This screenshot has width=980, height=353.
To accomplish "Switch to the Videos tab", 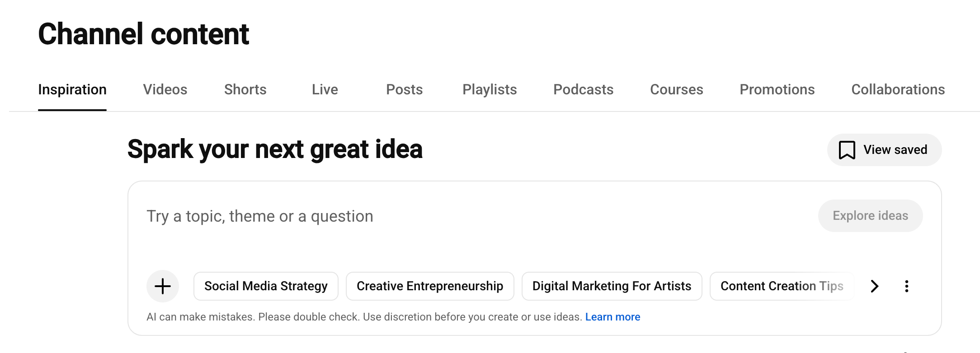I will (x=165, y=89).
